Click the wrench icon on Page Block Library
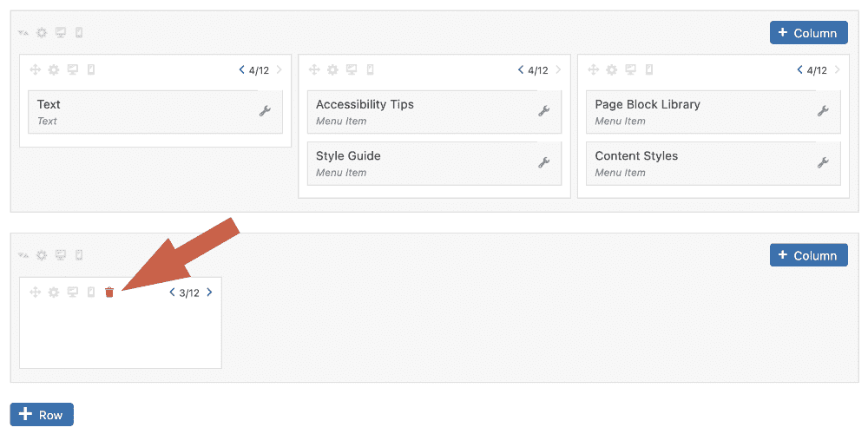This screenshot has height=434, width=868. coord(823,111)
